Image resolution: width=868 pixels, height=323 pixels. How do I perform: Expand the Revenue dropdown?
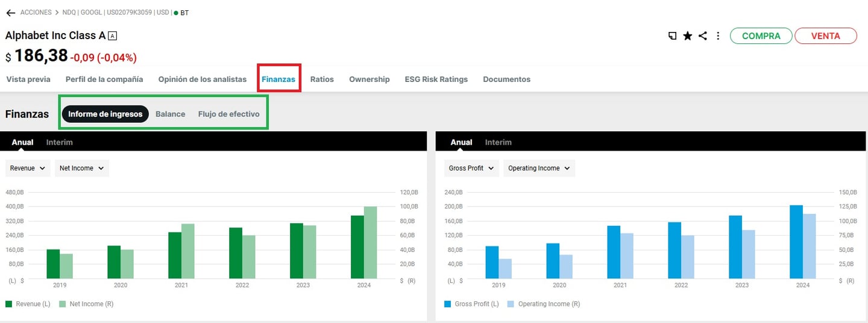tap(28, 168)
